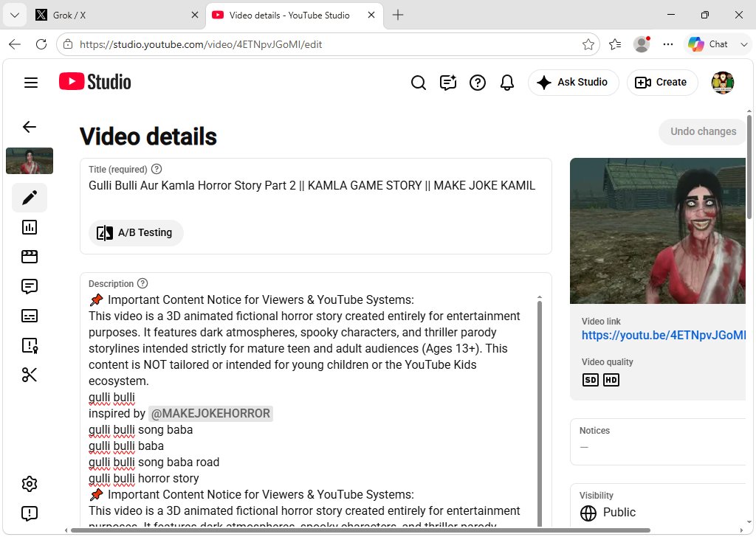Screen dimensions: 756x537
Task: Open the channel account avatar menu
Action: point(722,83)
